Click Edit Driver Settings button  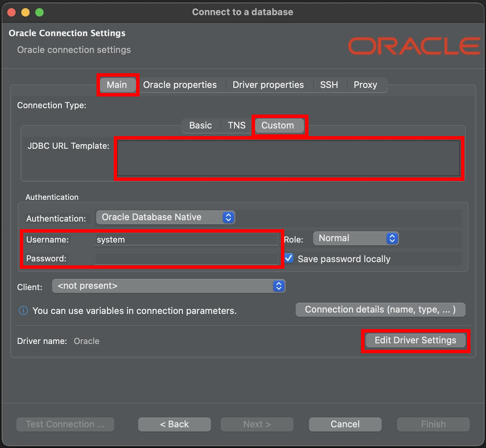tap(415, 340)
